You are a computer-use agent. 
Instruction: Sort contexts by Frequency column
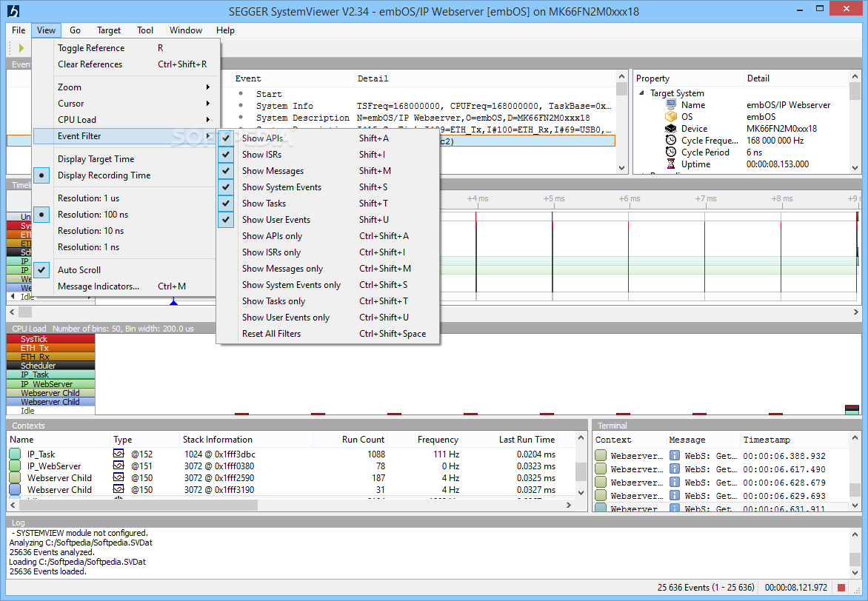coord(424,440)
